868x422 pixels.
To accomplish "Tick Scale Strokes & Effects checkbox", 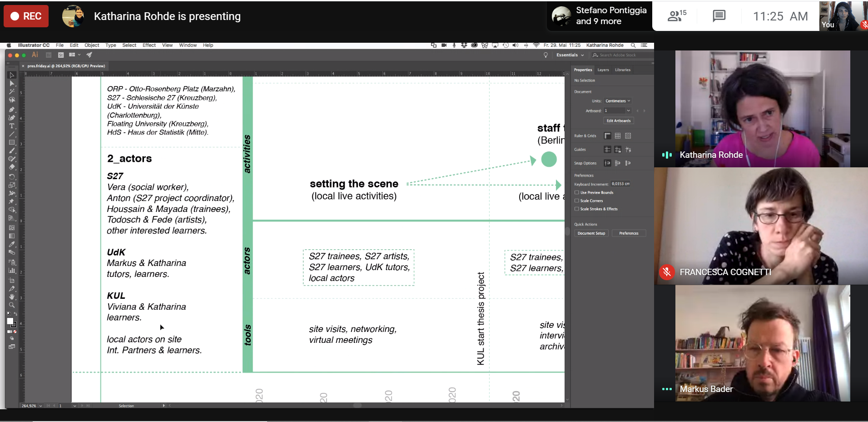I will 577,209.
